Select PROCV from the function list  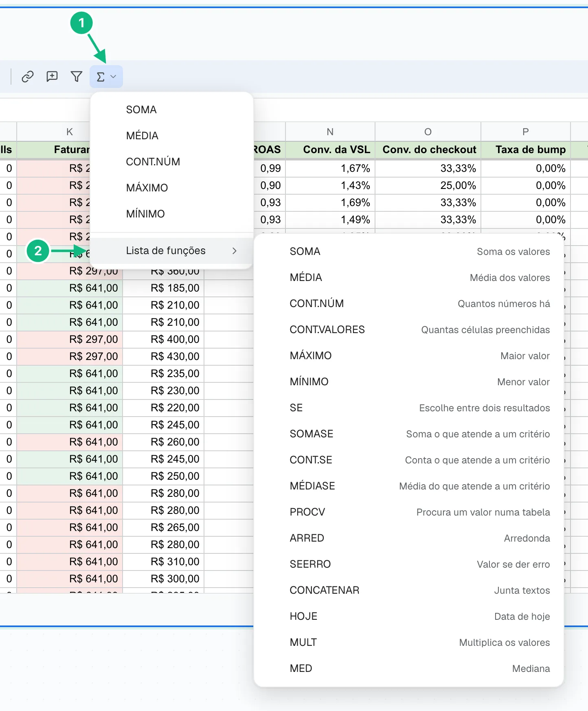click(409, 512)
